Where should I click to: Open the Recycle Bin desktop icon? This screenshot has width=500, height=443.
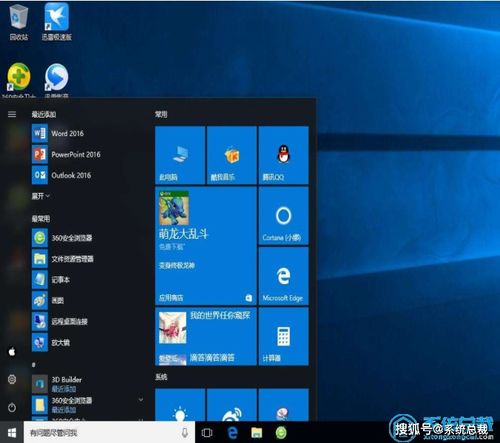point(19,22)
